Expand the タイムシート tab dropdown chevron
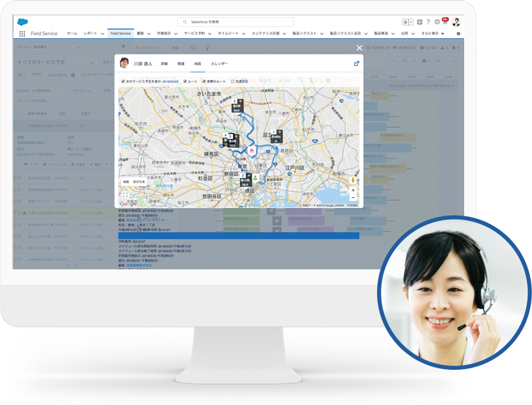 (244, 33)
